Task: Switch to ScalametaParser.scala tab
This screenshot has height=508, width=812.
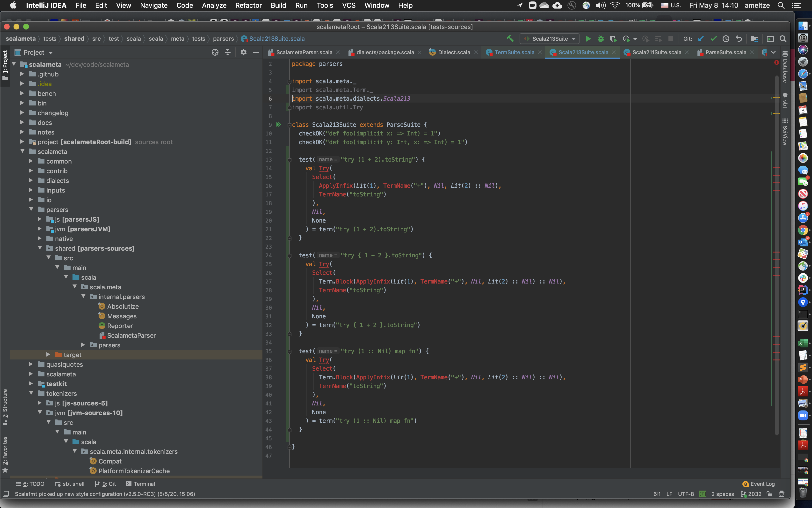Action: (x=304, y=52)
